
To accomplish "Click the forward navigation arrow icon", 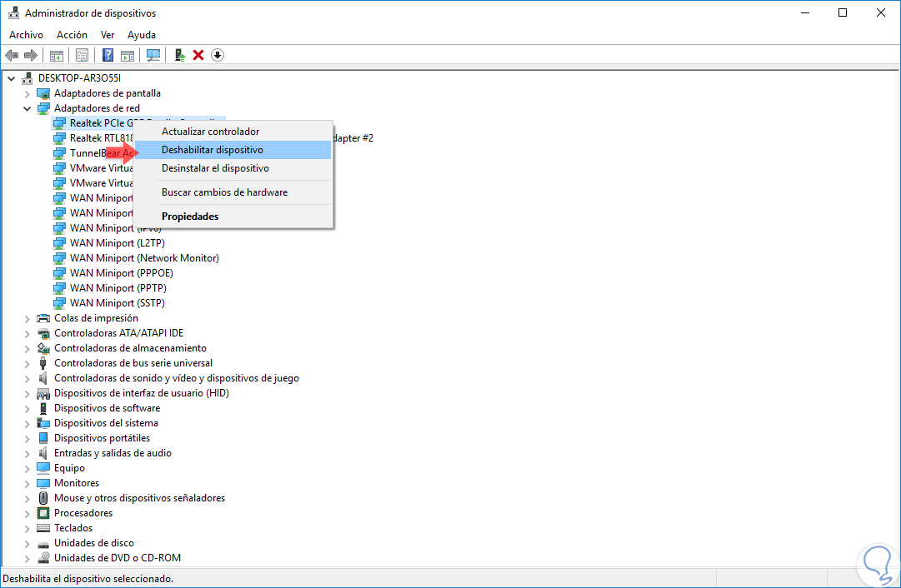I will 31,55.
